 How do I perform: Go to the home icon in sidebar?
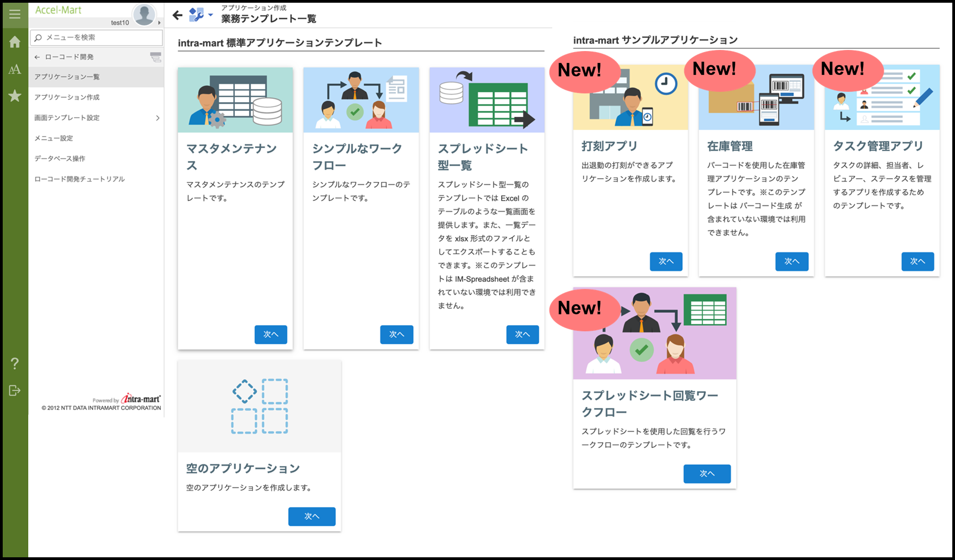tap(15, 42)
